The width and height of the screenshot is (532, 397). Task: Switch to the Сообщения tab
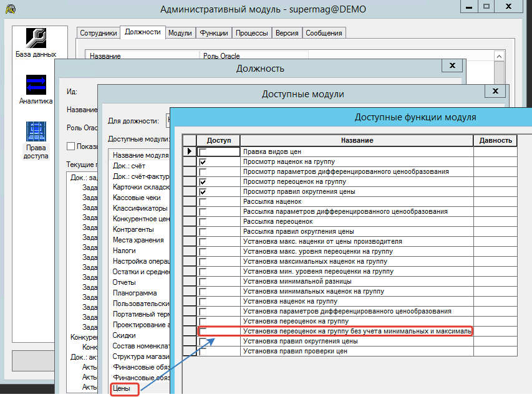pyautogui.click(x=324, y=33)
